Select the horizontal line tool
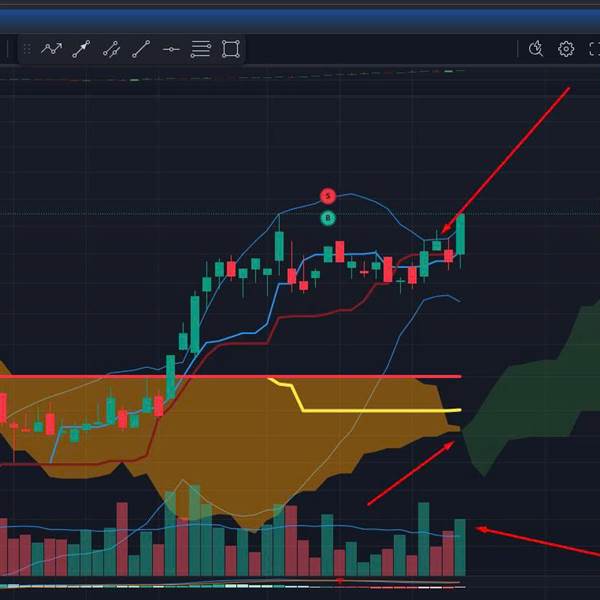This screenshot has height=600, width=600. [x=171, y=49]
